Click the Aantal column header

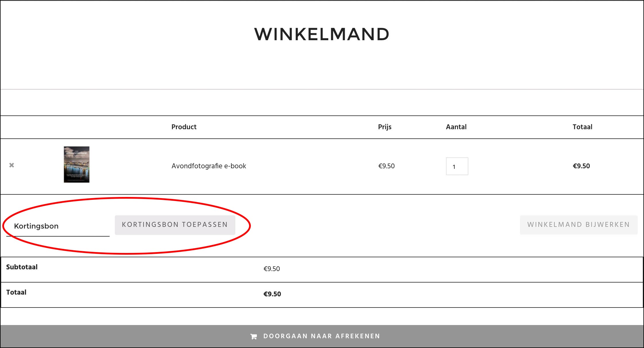click(x=456, y=127)
